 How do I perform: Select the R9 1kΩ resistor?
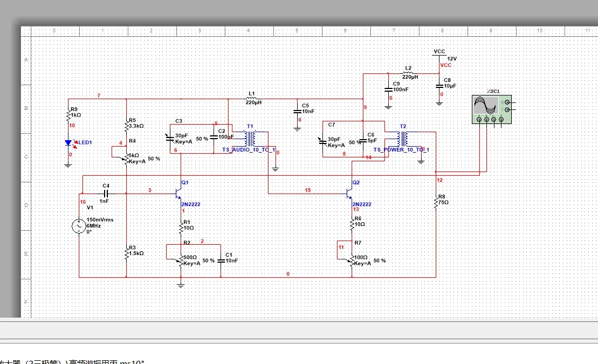coord(68,114)
